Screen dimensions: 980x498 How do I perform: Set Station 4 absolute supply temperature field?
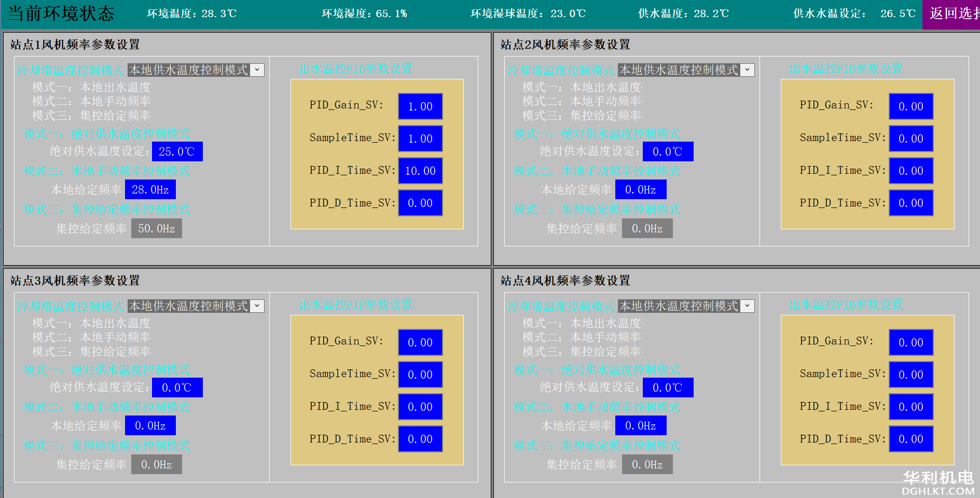click(668, 388)
